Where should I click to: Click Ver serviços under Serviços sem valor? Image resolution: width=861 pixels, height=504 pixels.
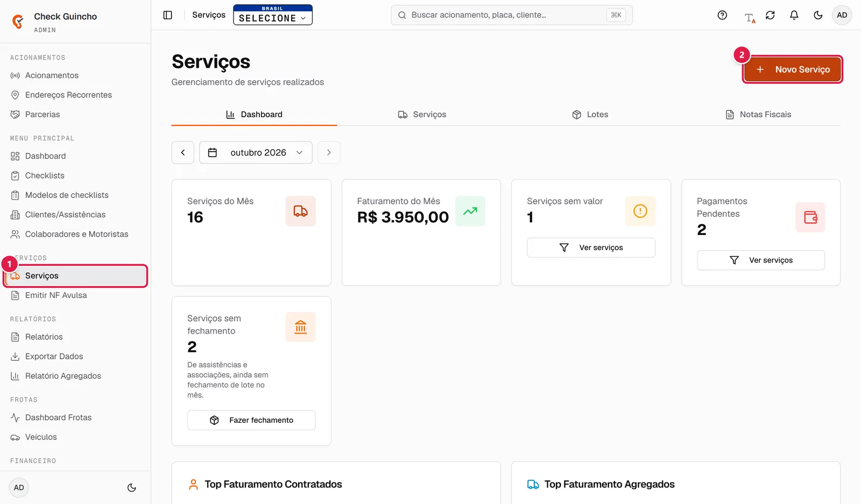pyautogui.click(x=591, y=247)
